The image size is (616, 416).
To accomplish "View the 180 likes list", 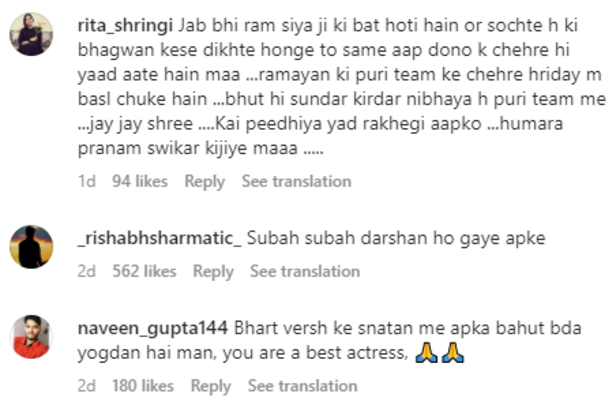I will click(143, 386).
